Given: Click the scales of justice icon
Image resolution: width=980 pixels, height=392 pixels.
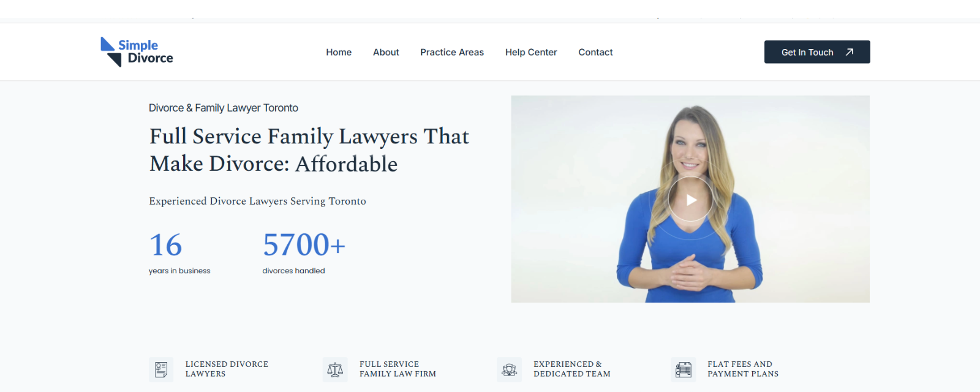Looking at the screenshot, I should point(335,370).
